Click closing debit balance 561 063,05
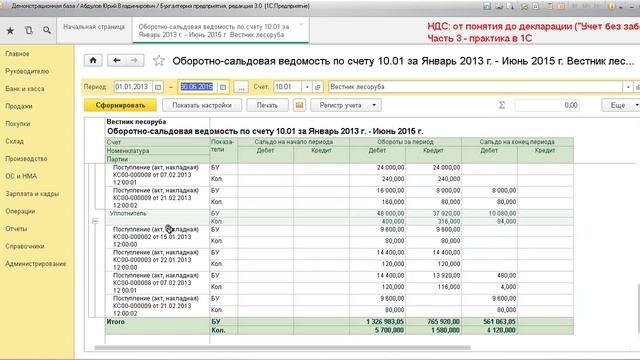This screenshot has height=360, width=640. (499, 322)
